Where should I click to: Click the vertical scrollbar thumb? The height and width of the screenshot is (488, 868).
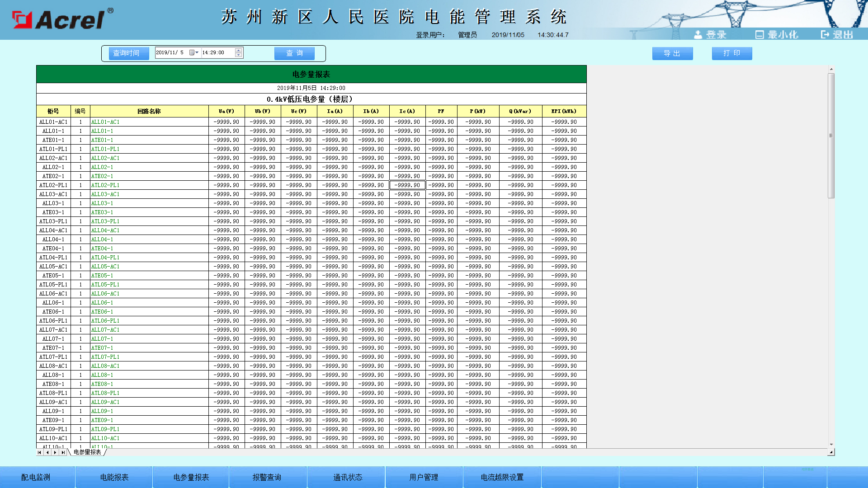(831, 136)
